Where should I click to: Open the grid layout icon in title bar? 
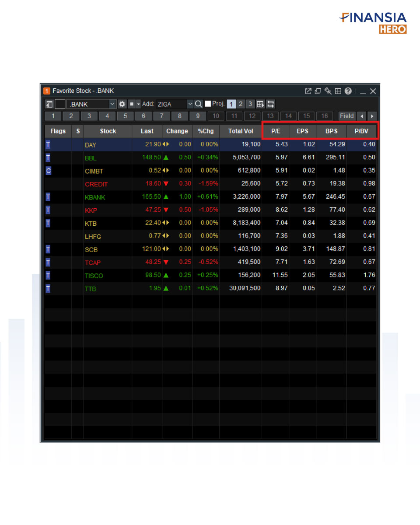click(x=338, y=91)
